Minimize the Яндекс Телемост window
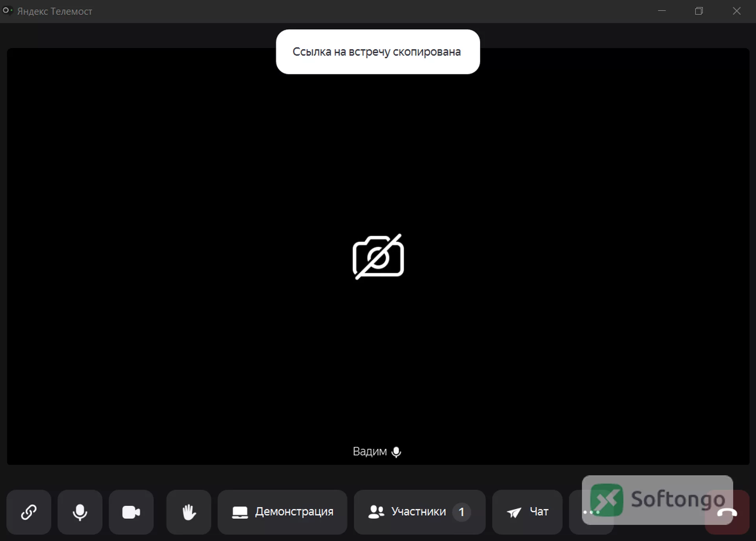 (x=662, y=11)
